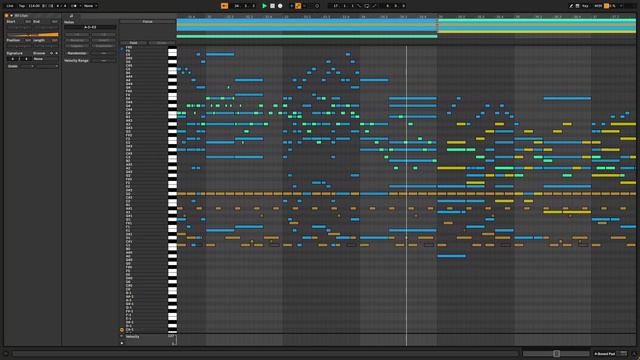
Task: Click the Set button beside Length
Action: [x=55, y=40]
